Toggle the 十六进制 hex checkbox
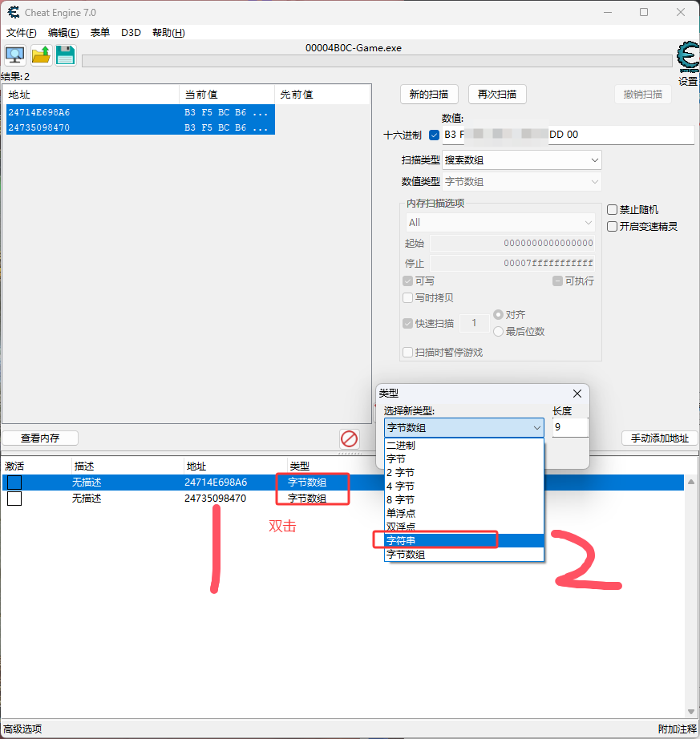This screenshot has width=700, height=739. point(434,135)
